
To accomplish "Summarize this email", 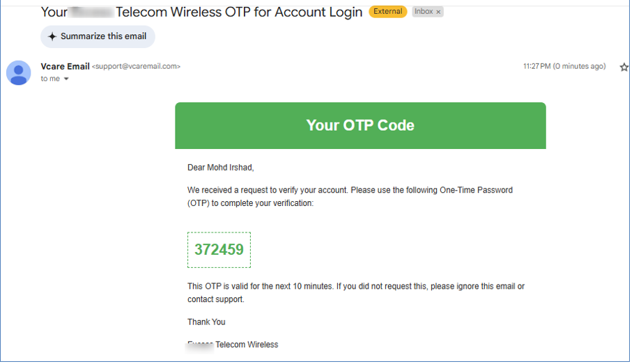I will pyautogui.click(x=98, y=36).
